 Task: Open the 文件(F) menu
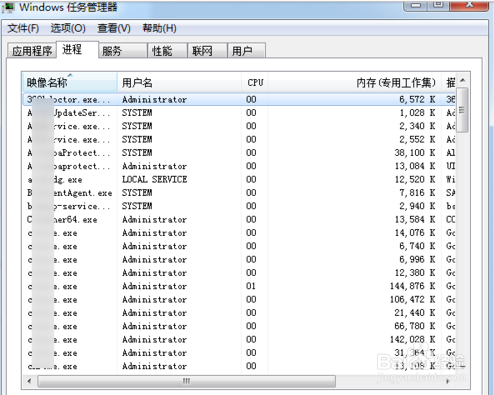coord(23,28)
